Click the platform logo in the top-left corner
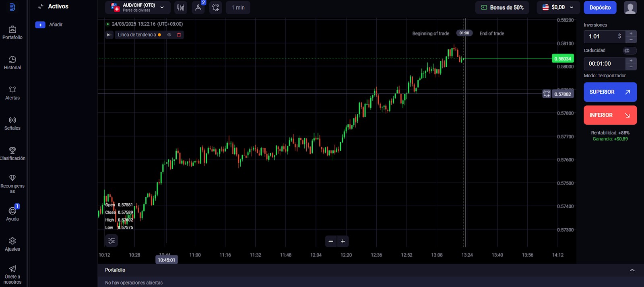 point(12,7)
